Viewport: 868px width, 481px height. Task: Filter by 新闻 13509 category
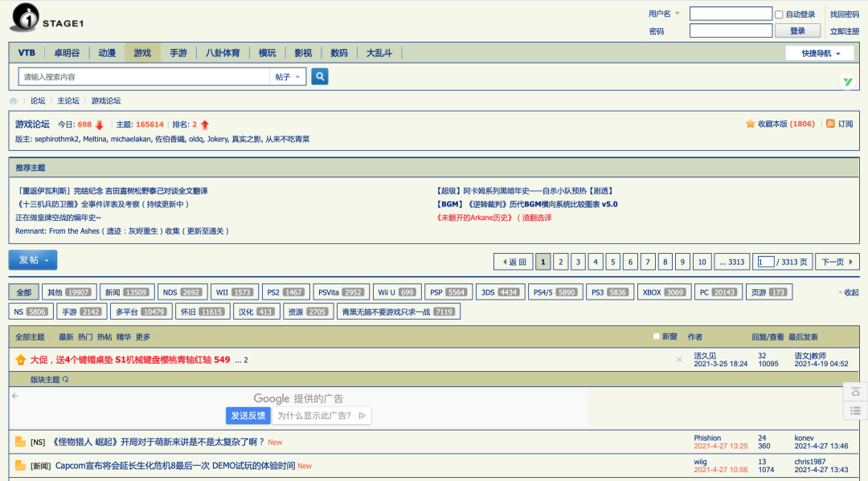(127, 292)
